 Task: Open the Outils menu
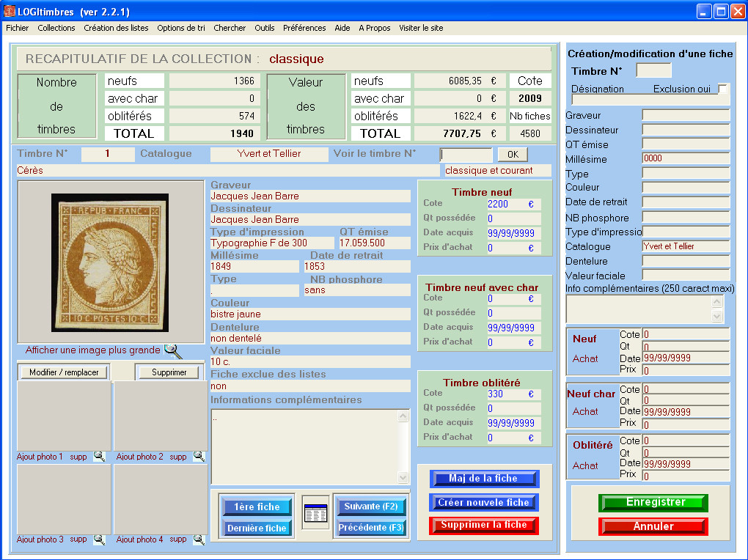[x=264, y=28]
